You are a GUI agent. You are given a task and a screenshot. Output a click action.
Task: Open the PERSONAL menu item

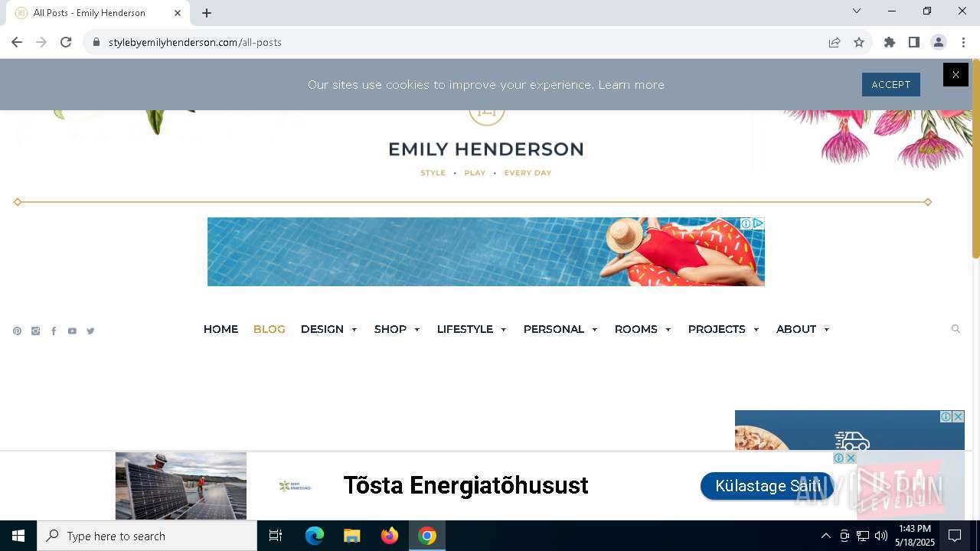coord(554,329)
